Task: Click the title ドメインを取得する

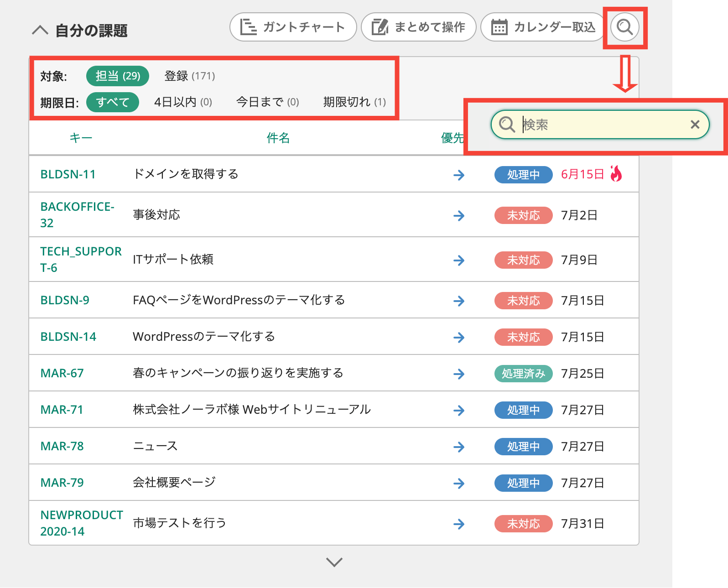Action: pyautogui.click(x=186, y=174)
